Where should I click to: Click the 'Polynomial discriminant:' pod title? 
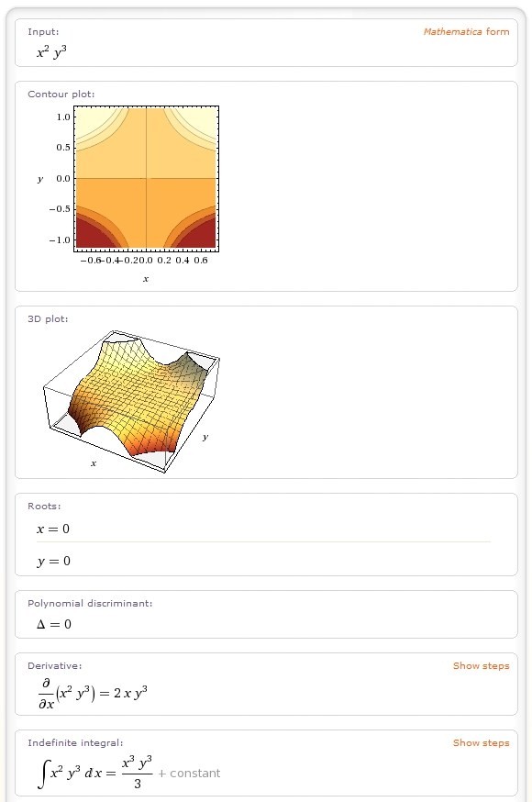(90, 604)
